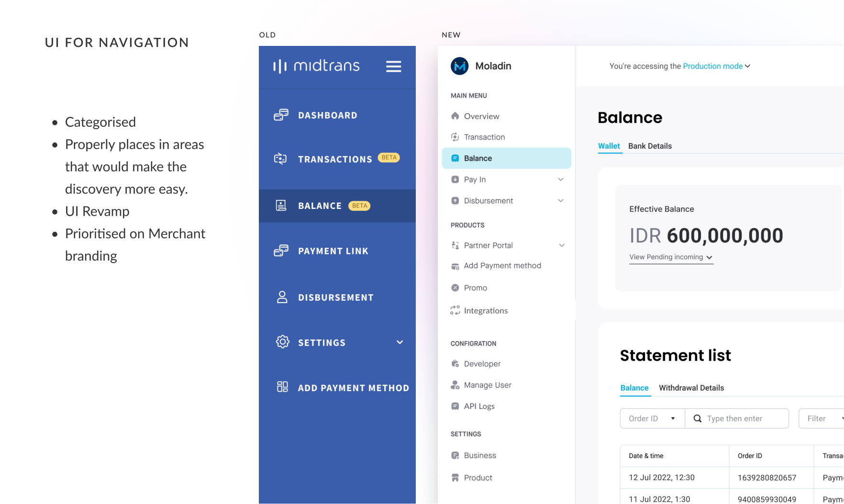Select BALANCE in old sidebar
This screenshot has height=504, width=844.
pos(337,206)
